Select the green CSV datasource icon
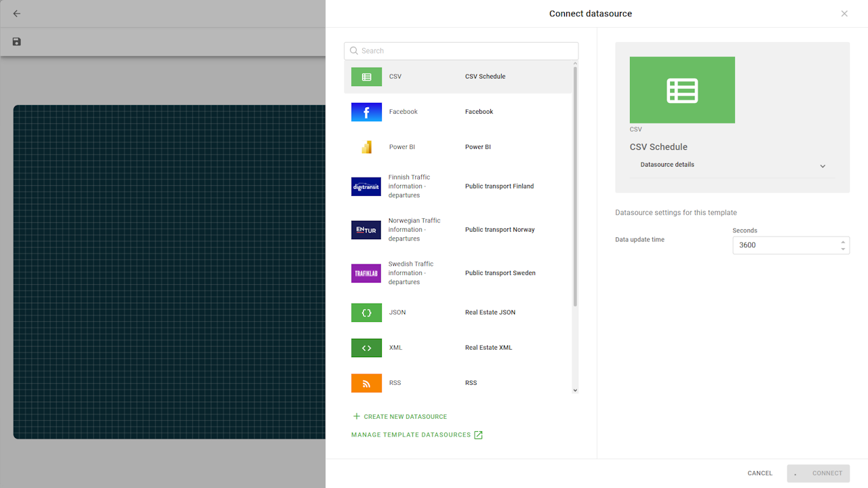Image resolution: width=868 pixels, height=488 pixels. click(x=366, y=77)
